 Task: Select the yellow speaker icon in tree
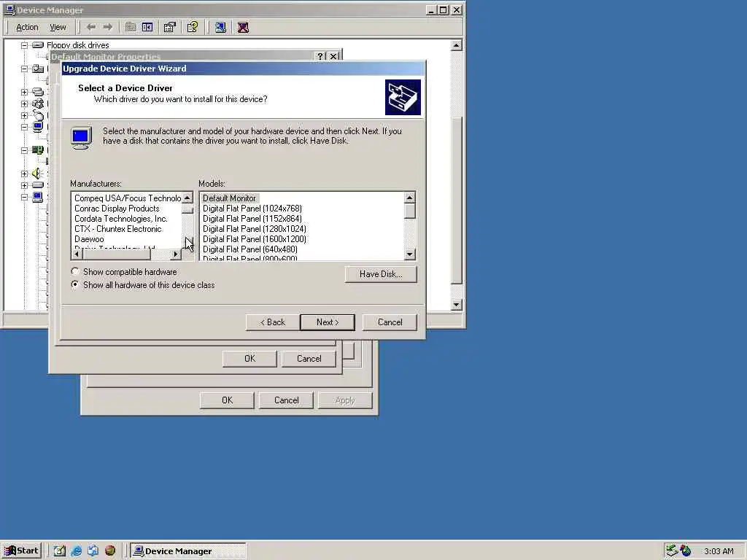[x=37, y=174]
